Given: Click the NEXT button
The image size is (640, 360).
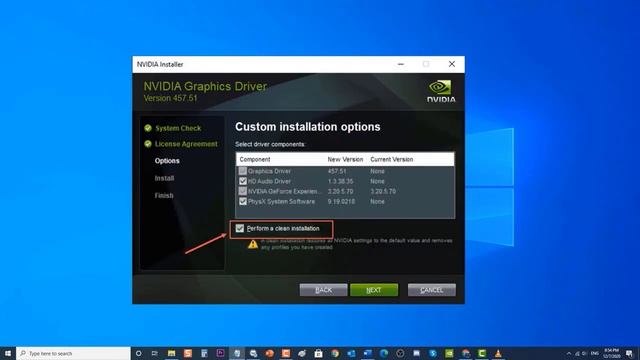Looking at the screenshot, I should coord(374,290).
